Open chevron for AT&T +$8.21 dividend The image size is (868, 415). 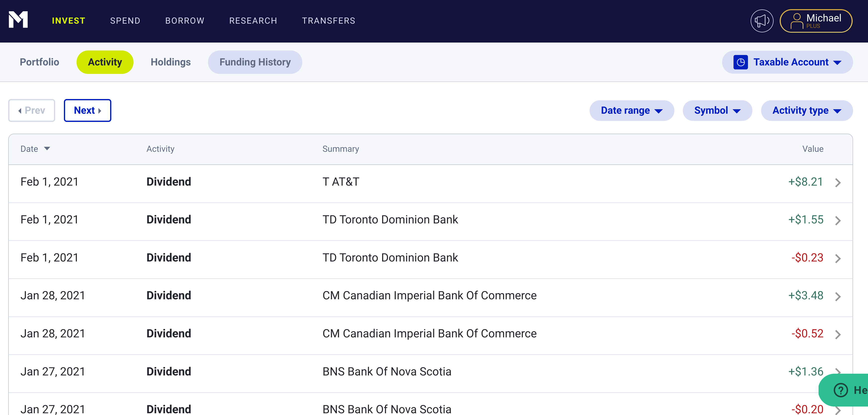click(838, 183)
